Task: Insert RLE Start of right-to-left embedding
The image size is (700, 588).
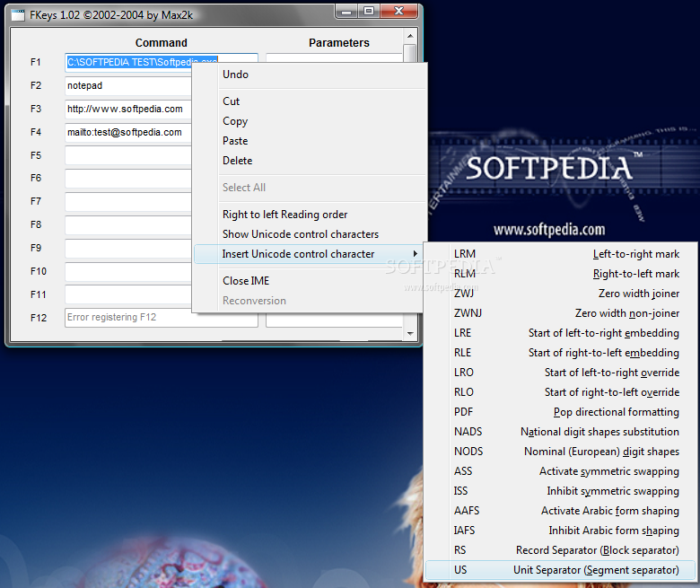Action: pos(561,353)
